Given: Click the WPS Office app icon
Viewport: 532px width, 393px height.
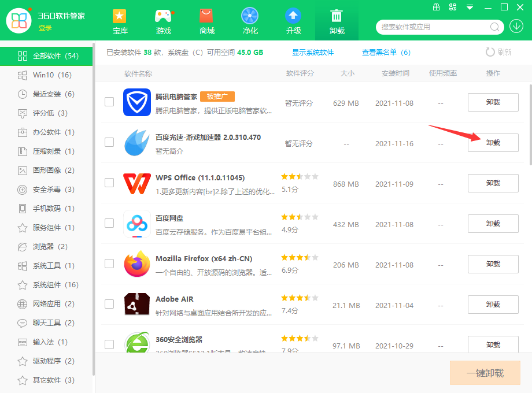Looking at the screenshot, I should click(136, 183).
